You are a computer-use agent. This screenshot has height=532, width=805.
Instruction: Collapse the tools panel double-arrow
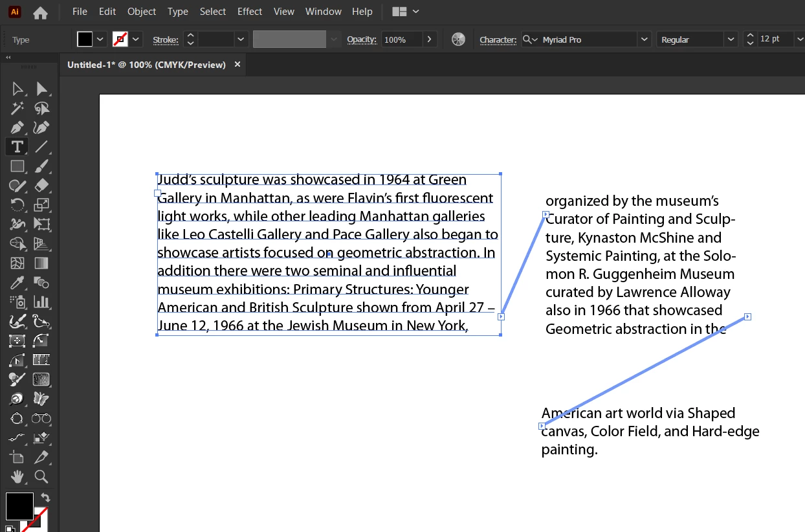click(8, 58)
